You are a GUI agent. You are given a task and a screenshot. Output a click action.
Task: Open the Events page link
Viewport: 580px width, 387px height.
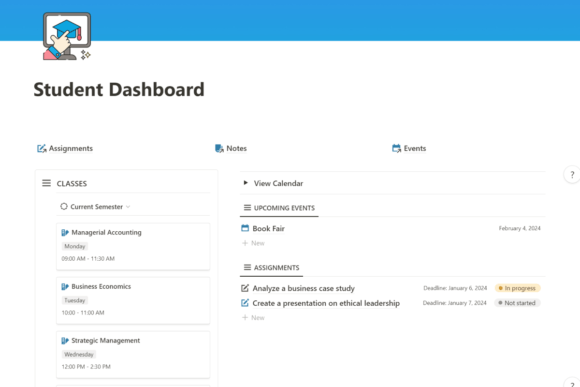409,148
